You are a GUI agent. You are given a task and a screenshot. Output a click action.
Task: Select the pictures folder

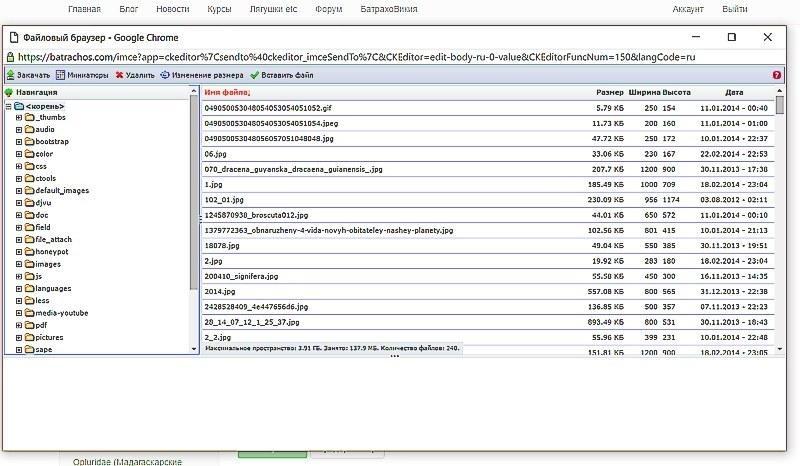coord(49,337)
